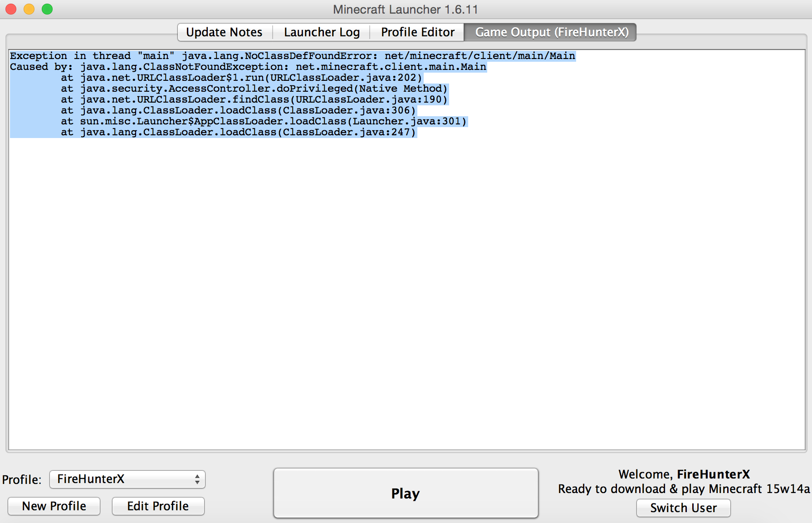Screen dimensions: 812x523
Task: Maximize the launcher with the green button
Action: pyautogui.click(x=47, y=9)
